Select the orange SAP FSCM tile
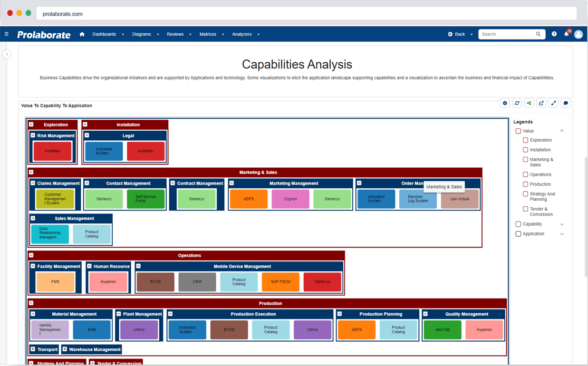The width and height of the screenshot is (588, 366). pyautogui.click(x=280, y=282)
